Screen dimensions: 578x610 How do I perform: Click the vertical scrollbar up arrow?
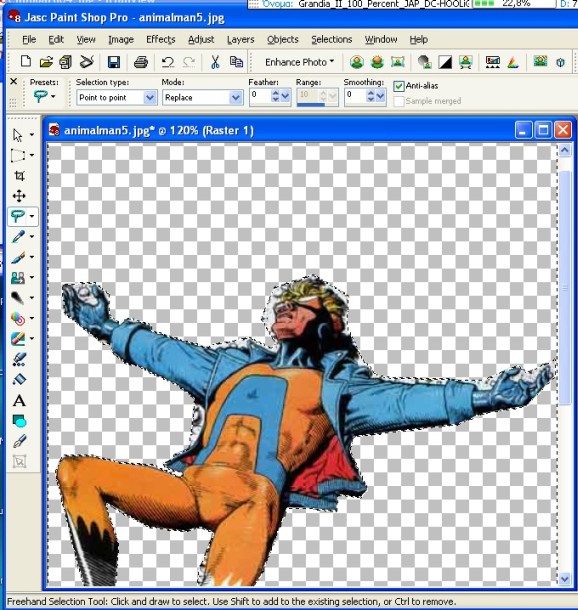click(565, 150)
